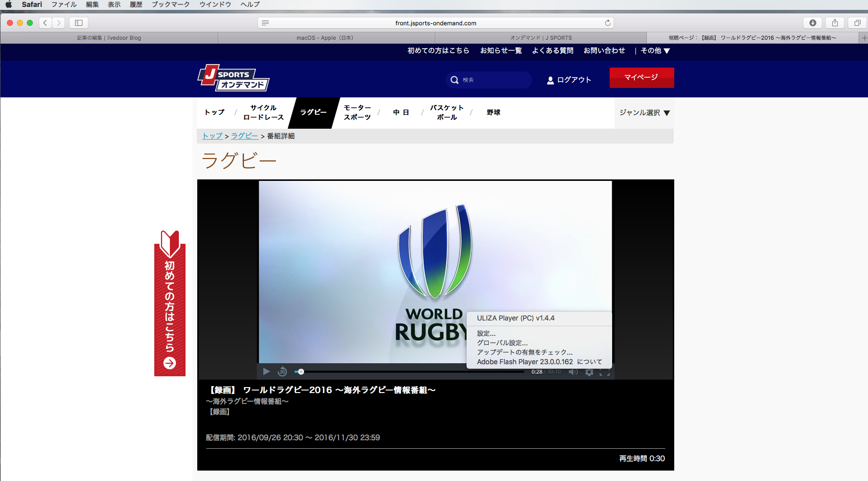Follow the トップ breadcrumb link
Viewport: 868px width, 481px height.
click(x=213, y=136)
